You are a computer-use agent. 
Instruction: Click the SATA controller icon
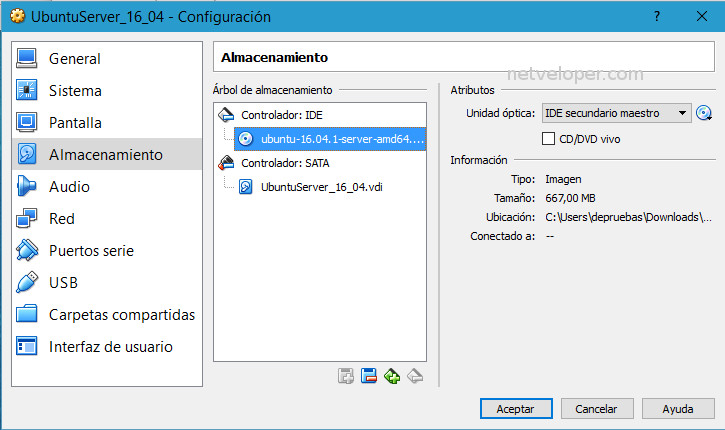[x=226, y=162]
